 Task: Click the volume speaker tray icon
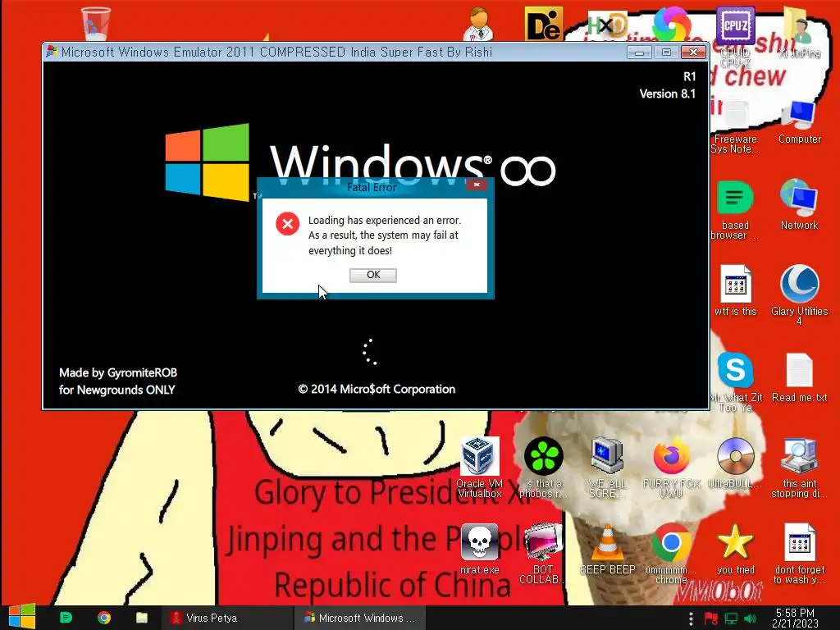pyautogui.click(x=750, y=619)
